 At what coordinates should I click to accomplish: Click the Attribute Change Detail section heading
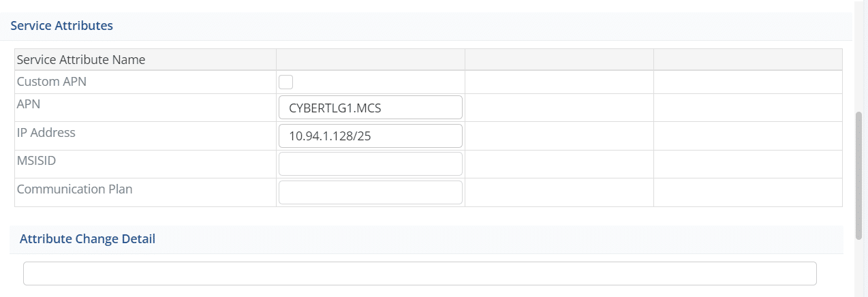pos(87,239)
